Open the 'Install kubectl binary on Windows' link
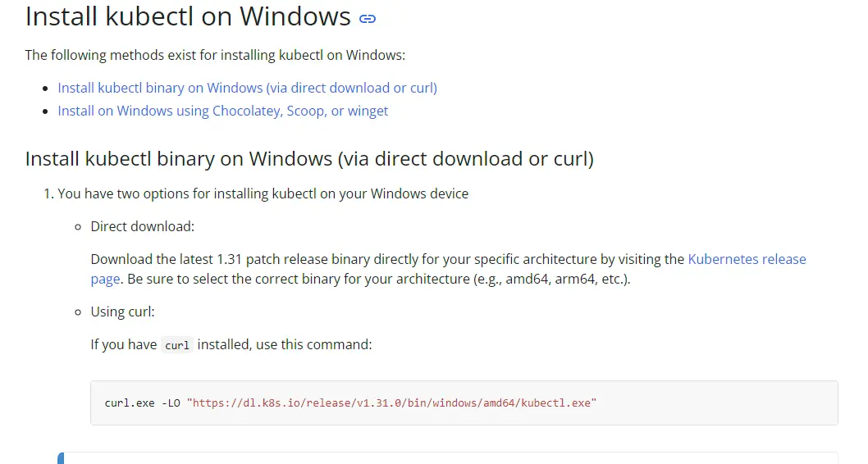 click(x=248, y=88)
